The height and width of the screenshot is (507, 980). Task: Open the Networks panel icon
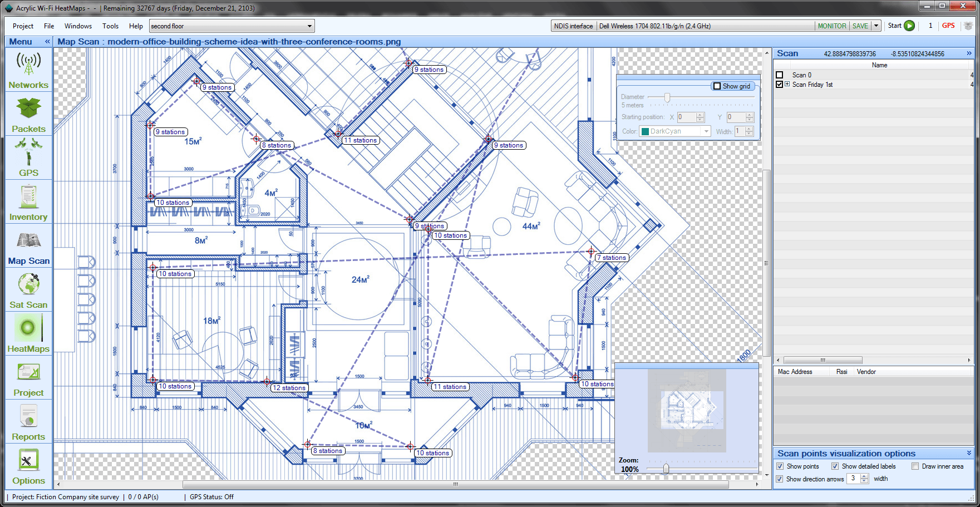28,65
